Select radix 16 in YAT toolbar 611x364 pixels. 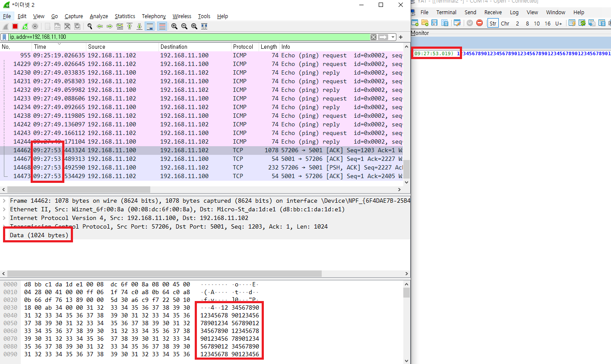click(x=548, y=23)
